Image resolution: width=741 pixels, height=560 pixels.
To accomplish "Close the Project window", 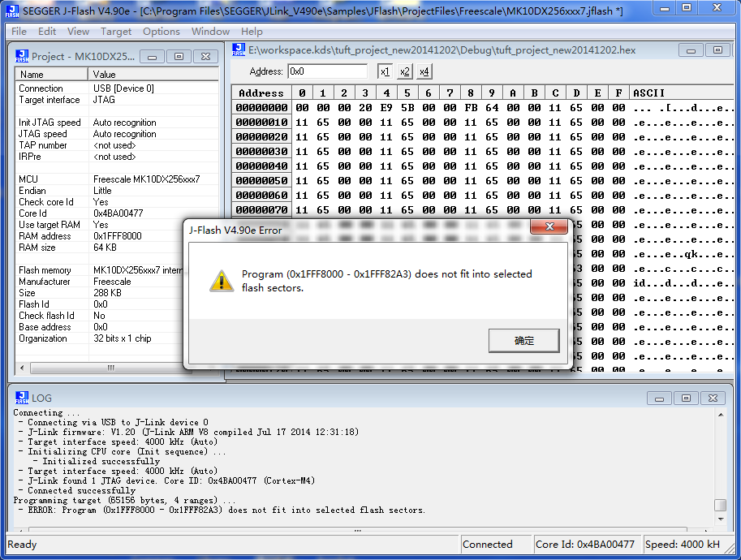I will 205,57.
